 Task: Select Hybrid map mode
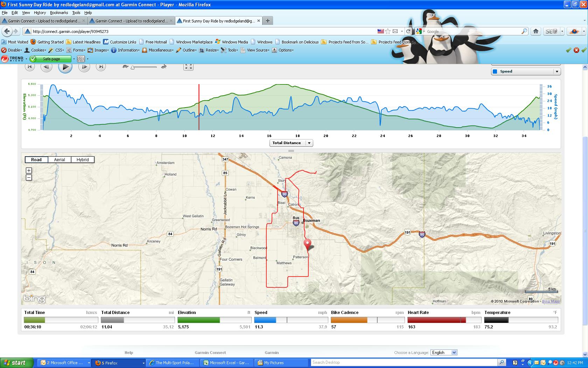coord(82,159)
